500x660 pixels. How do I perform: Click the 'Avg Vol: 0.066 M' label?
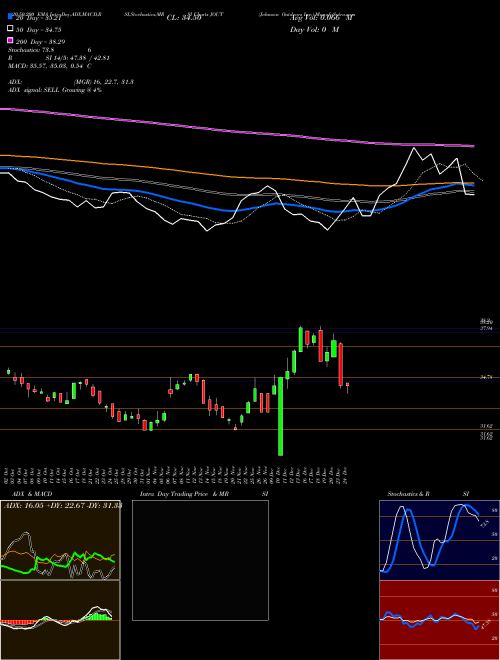pos(322,18)
